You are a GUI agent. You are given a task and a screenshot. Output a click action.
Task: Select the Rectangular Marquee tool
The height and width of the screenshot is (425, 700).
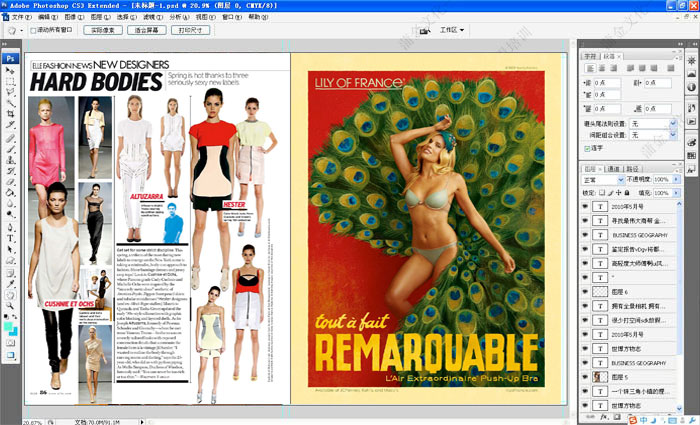(x=10, y=81)
